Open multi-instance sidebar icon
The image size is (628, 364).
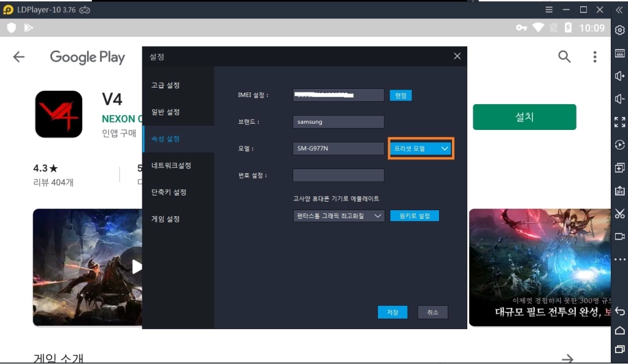pyautogui.click(x=619, y=168)
